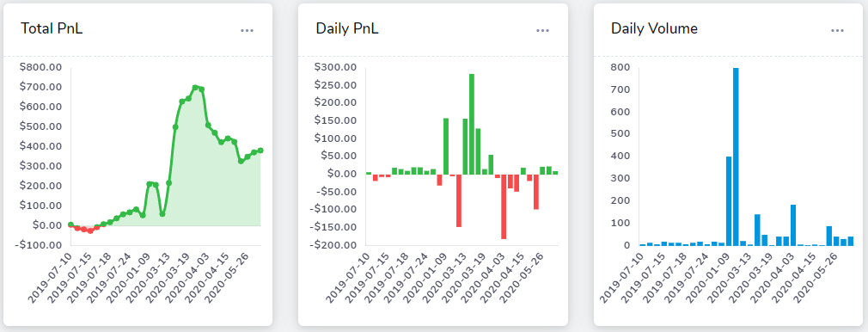Click the Daily Volume card title
This screenshot has height=332, width=868.
click(654, 29)
